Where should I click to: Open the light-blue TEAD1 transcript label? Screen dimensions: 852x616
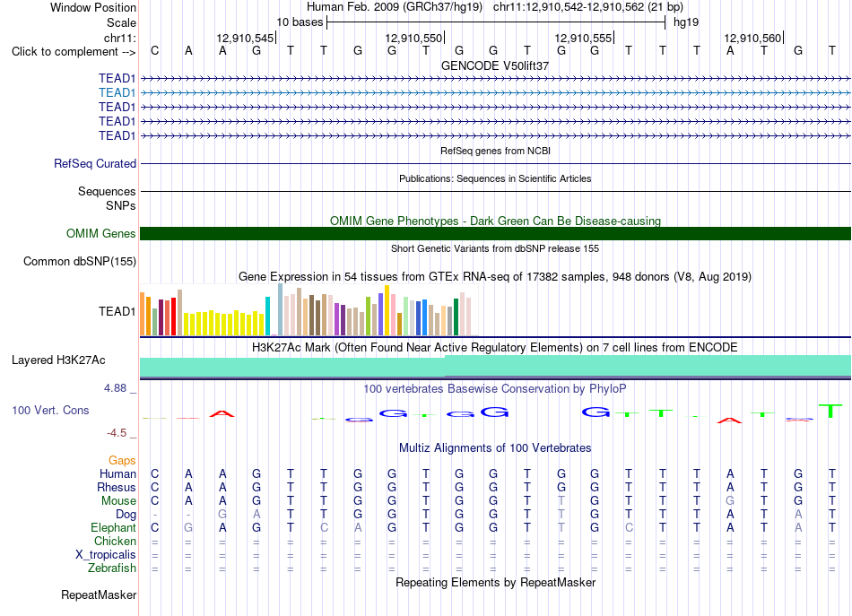coord(117,93)
